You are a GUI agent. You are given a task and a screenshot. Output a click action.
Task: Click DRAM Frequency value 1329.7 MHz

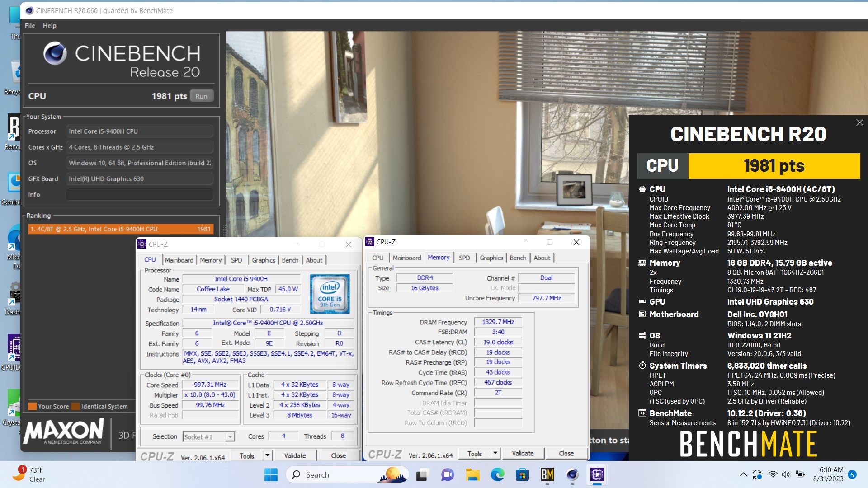498,322
